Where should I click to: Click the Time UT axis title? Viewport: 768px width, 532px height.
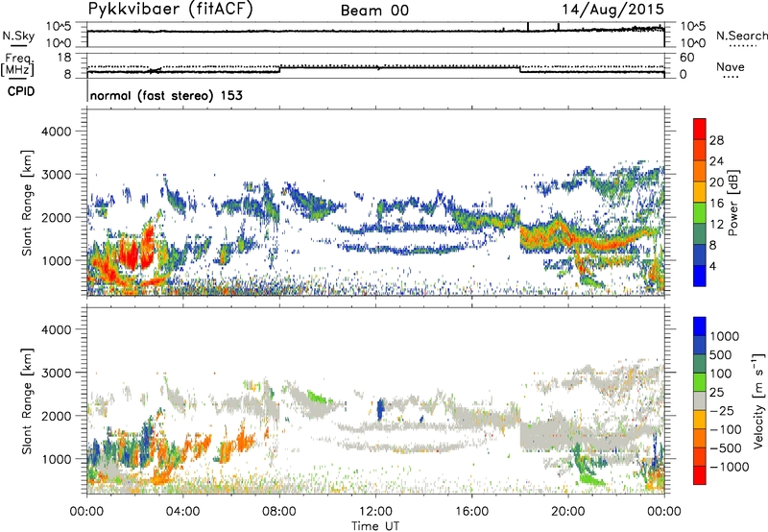[x=375, y=526]
